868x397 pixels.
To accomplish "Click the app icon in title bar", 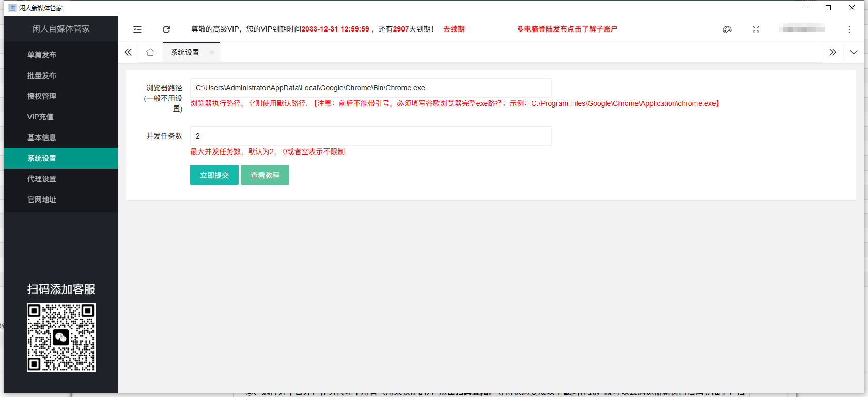I will click(x=12, y=8).
